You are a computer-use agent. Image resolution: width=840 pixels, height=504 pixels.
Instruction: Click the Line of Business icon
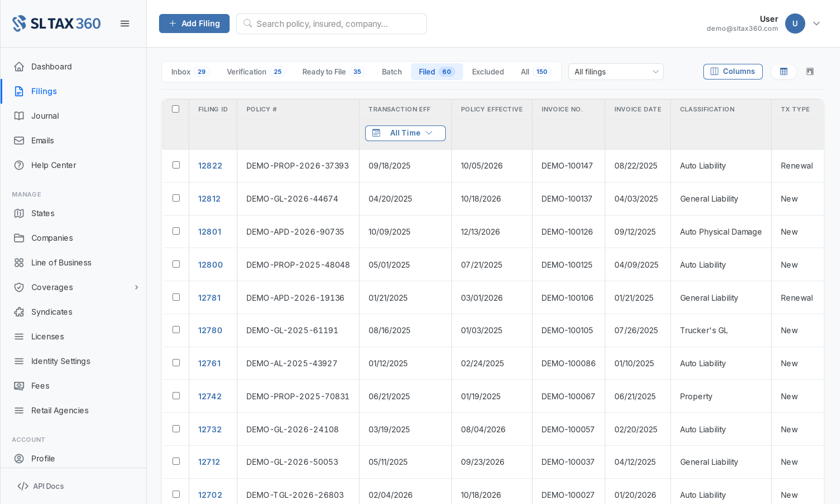(x=19, y=263)
